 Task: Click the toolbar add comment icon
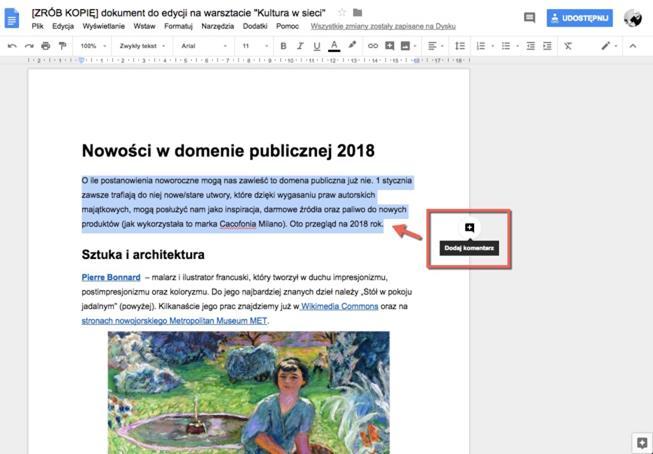pos(390,46)
